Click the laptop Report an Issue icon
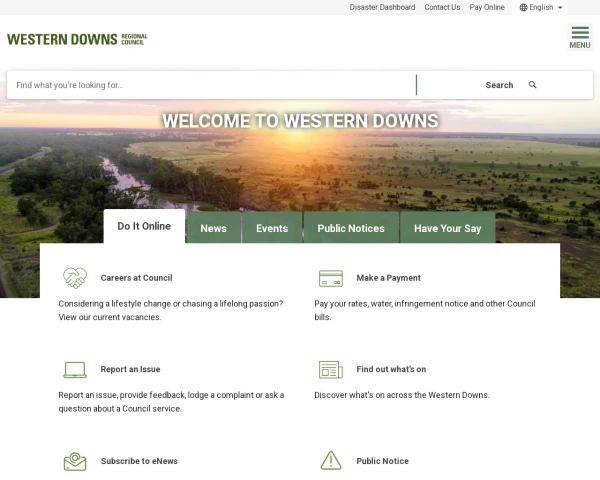 (x=75, y=370)
